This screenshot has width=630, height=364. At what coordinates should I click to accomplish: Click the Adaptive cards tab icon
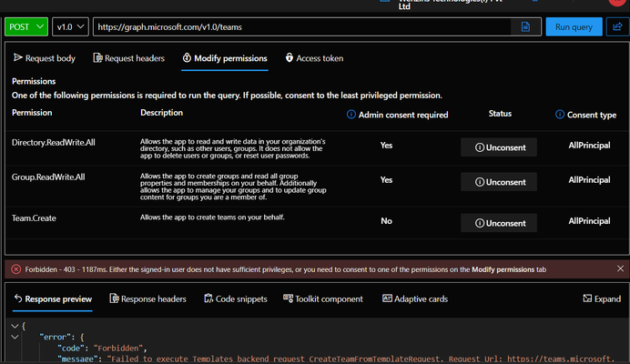tap(387, 298)
